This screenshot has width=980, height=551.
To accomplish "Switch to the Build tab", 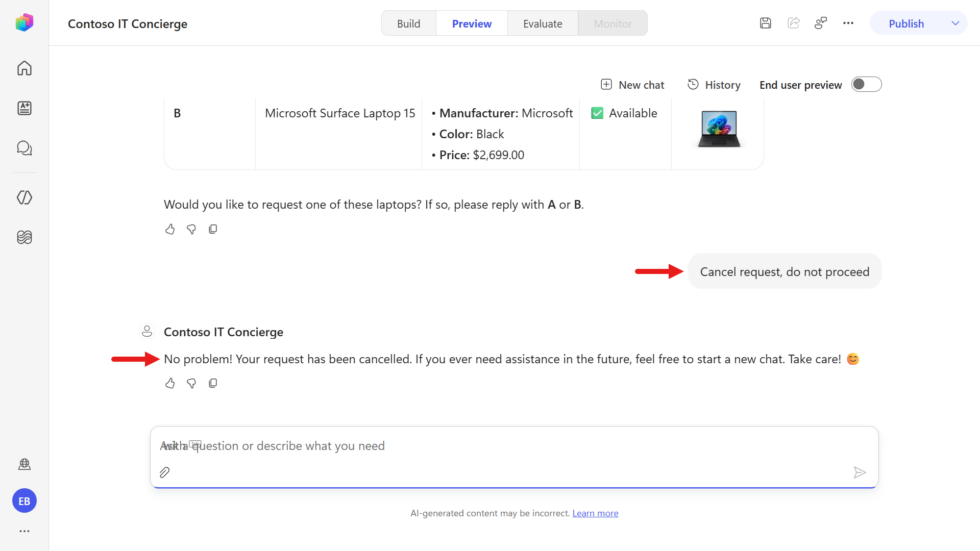I will coord(409,23).
